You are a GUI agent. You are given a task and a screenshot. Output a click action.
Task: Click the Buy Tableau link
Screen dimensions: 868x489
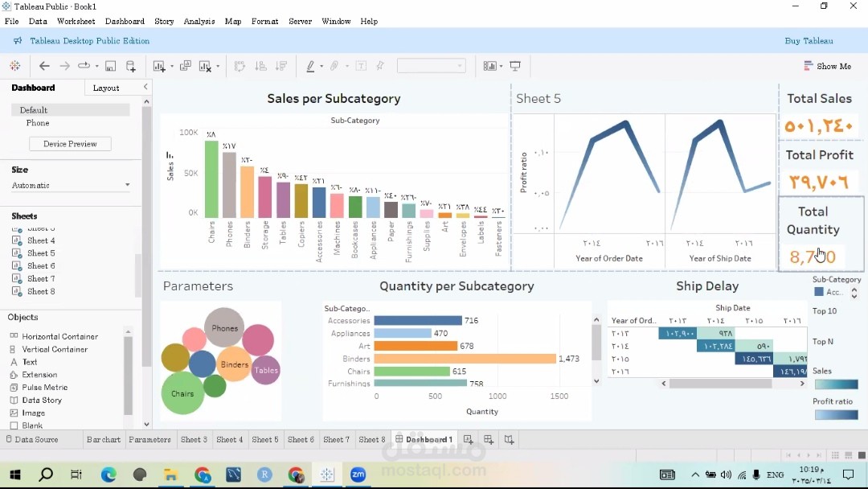[809, 40]
